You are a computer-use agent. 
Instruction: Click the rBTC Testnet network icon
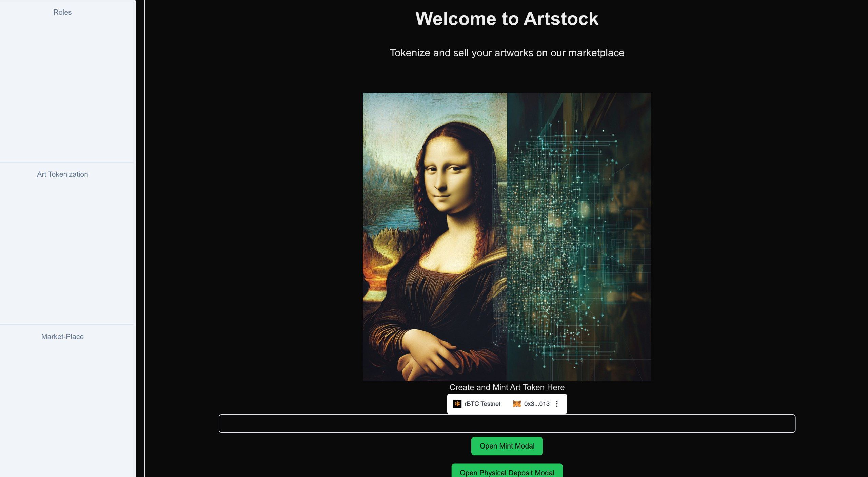pos(457,404)
